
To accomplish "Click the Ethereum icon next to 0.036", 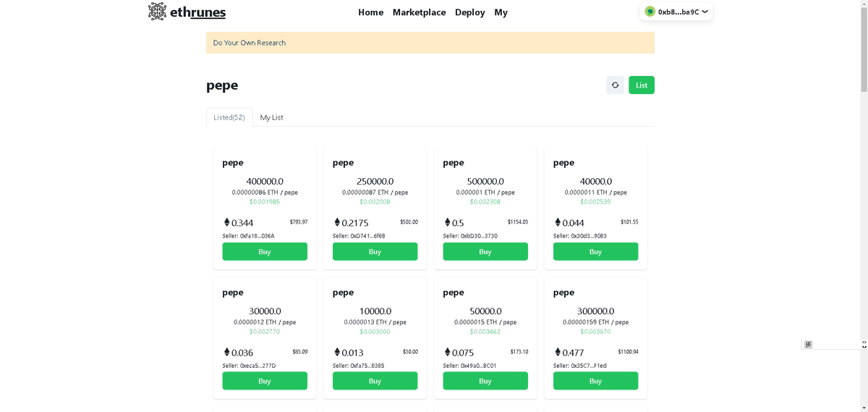I will click(x=226, y=353).
